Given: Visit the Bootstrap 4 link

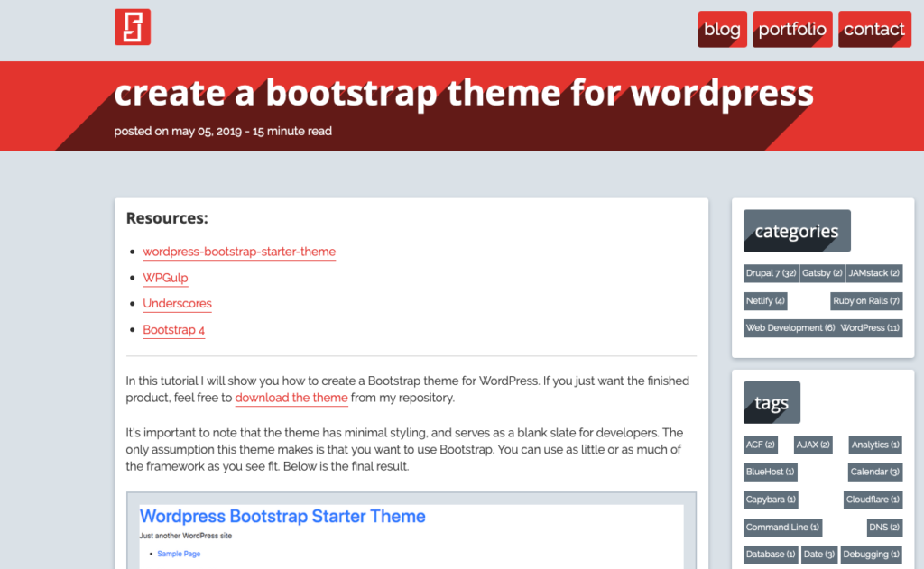Looking at the screenshot, I should pos(174,329).
